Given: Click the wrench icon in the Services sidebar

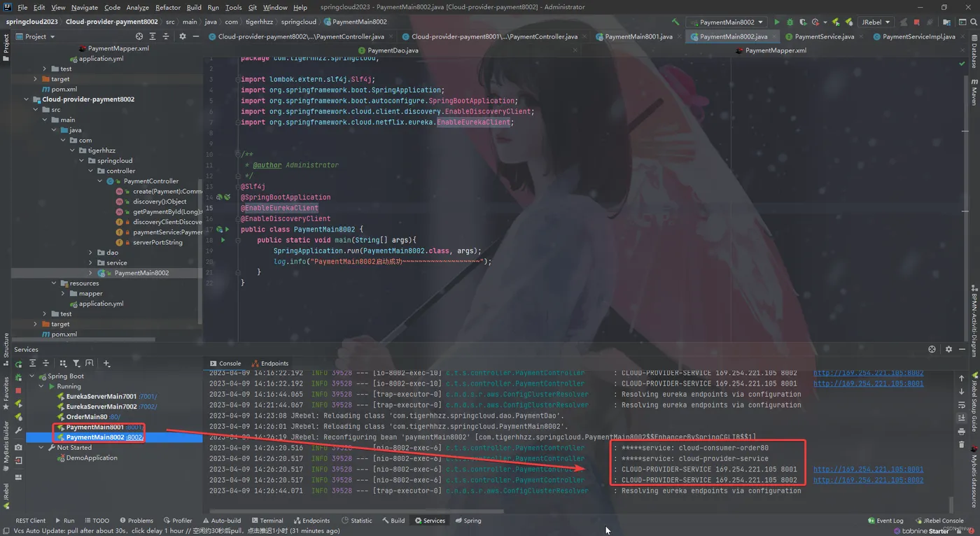Looking at the screenshot, I should click(x=19, y=430).
